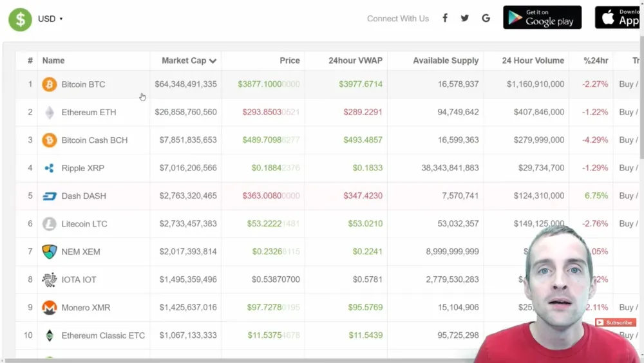The image size is (644, 363).
Task: Open the Twitter social icon
Action: [x=464, y=18]
